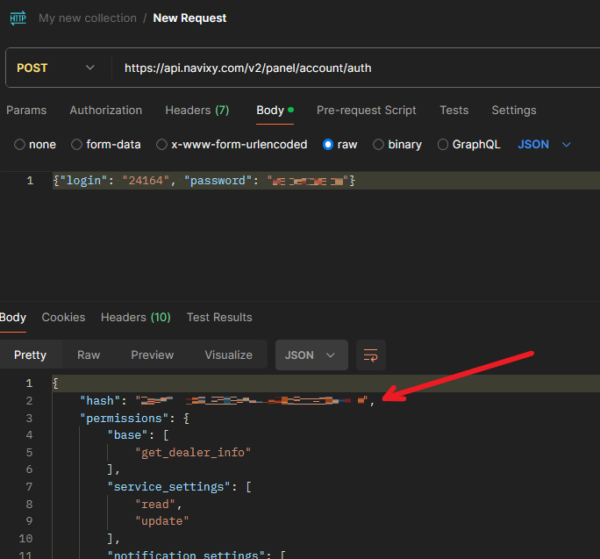Click the New Request title

(x=190, y=18)
